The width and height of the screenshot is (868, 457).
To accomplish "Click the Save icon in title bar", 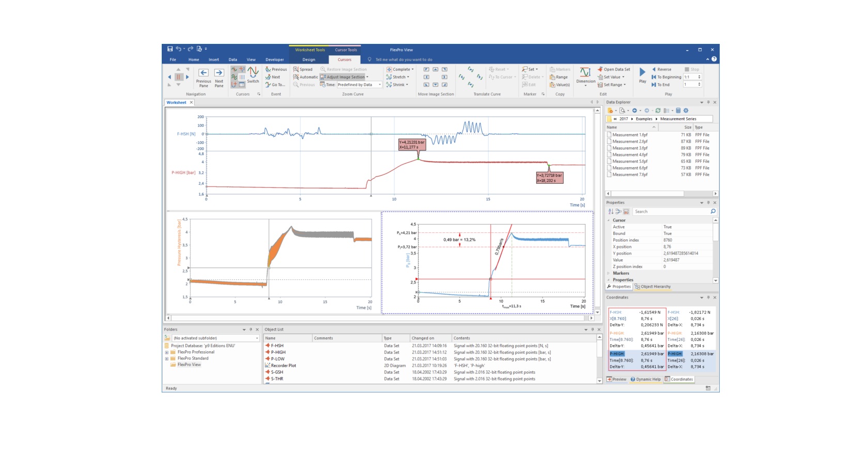I will click(170, 49).
